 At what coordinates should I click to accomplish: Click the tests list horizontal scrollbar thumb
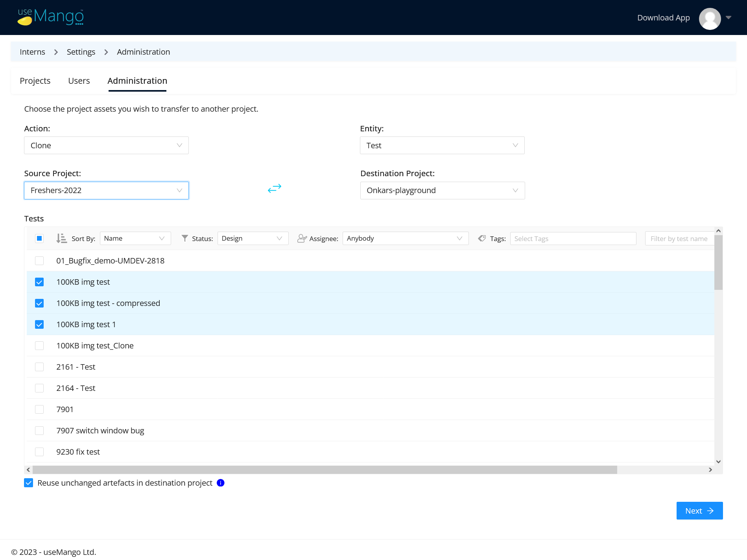[325, 470]
